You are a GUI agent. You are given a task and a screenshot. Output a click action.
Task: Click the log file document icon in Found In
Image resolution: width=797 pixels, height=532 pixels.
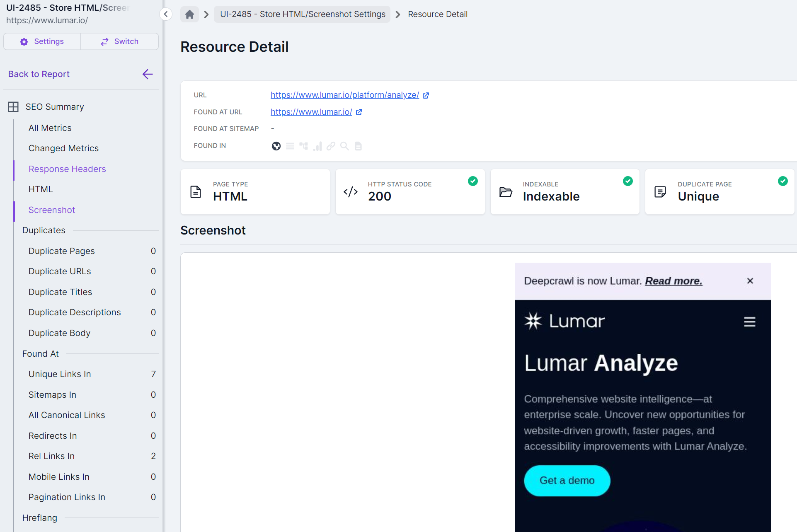click(x=358, y=146)
